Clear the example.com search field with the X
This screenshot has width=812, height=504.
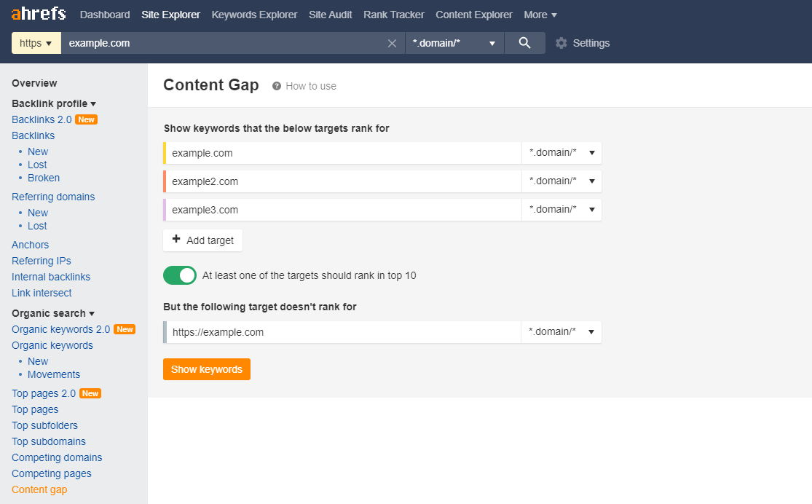tap(393, 42)
